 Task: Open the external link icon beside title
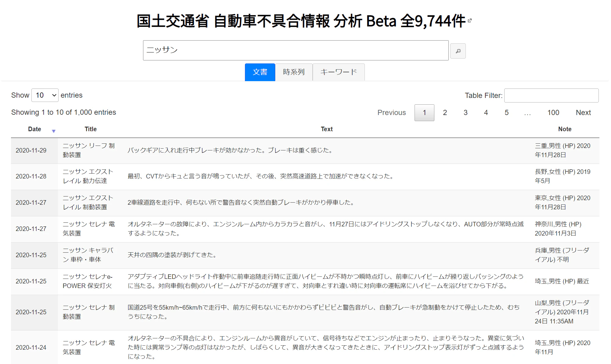click(x=470, y=20)
